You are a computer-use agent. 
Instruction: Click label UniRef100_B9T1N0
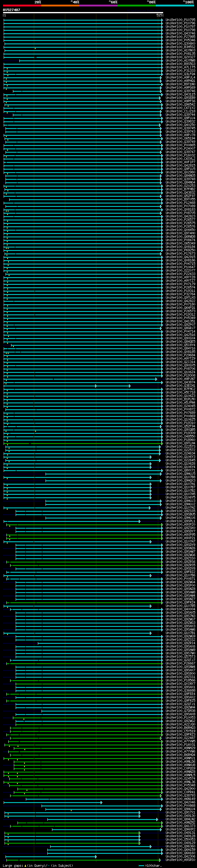180,84
